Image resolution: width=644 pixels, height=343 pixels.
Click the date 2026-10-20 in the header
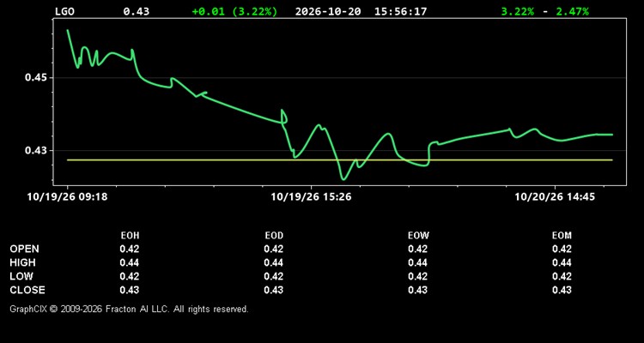(328, 11)
